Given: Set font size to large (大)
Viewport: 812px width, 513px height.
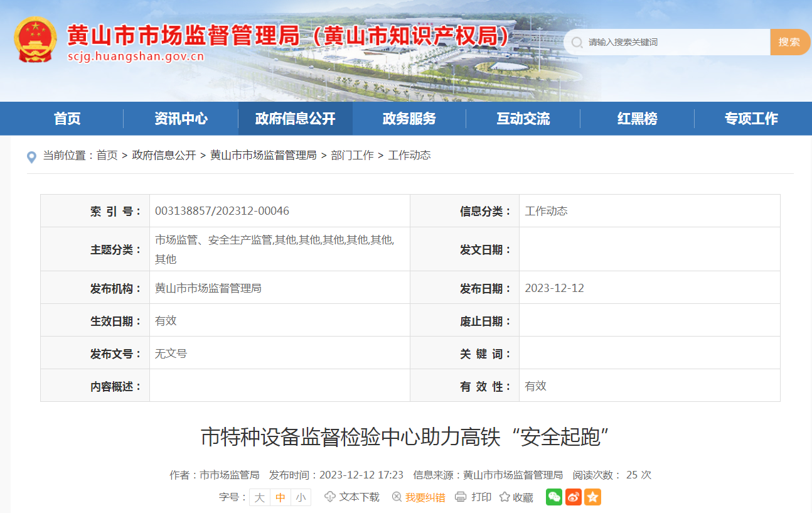Looking at the screenshot, I should click(x=260, y=497).
